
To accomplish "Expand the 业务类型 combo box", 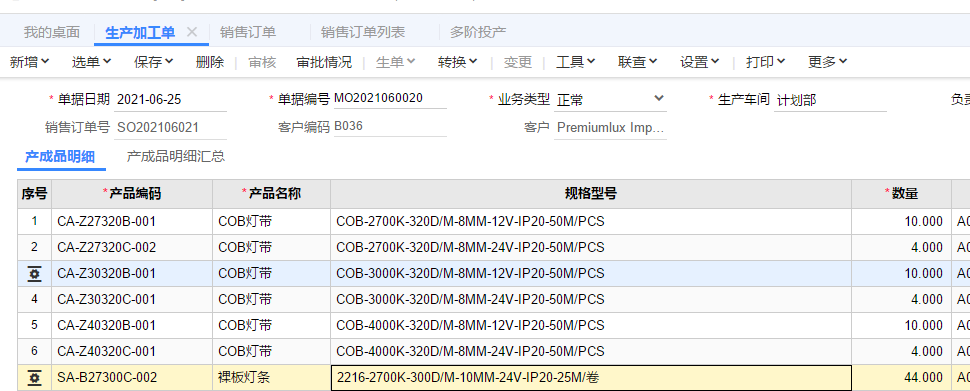I will [658, 98].
